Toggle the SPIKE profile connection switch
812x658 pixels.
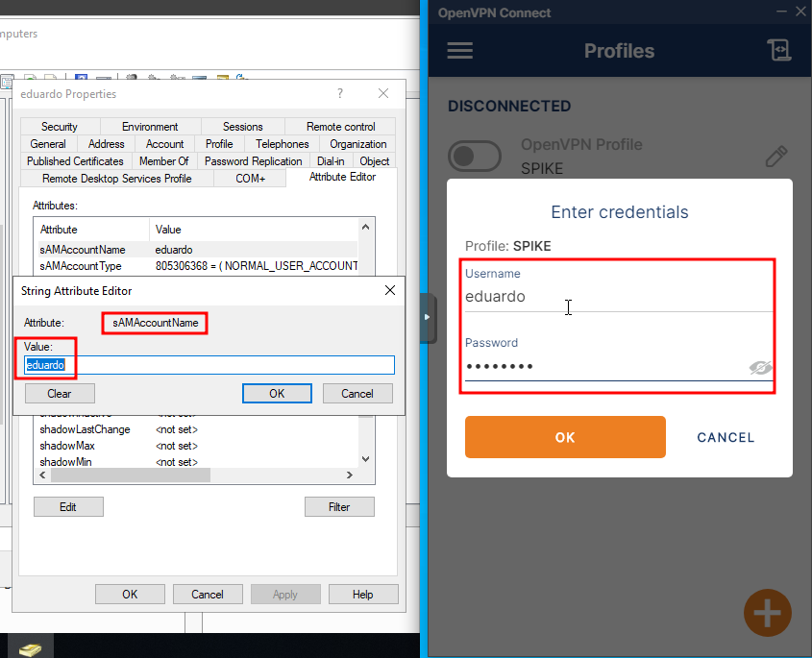point(475,156)
